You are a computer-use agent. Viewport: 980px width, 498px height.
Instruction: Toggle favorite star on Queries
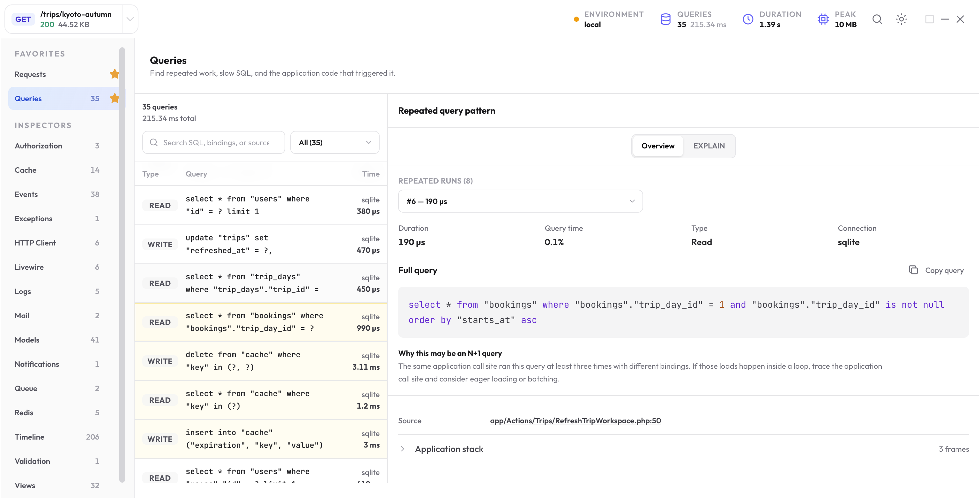tap(115, 99)
